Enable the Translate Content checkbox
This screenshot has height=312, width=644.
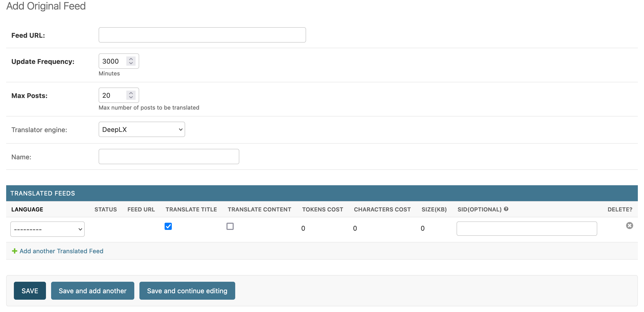click(x=230, y=226)
